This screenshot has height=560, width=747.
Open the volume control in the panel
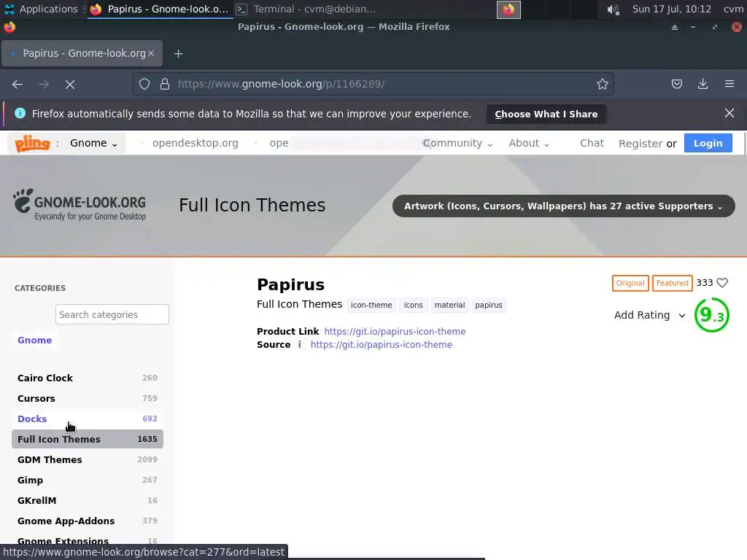[x=613, y=9]
